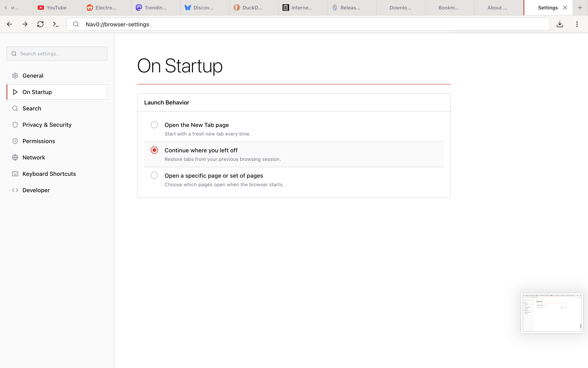Switch to the Bookmarks tab
Viewport: 588px width, 368px height.
click(x=450, y=8)
